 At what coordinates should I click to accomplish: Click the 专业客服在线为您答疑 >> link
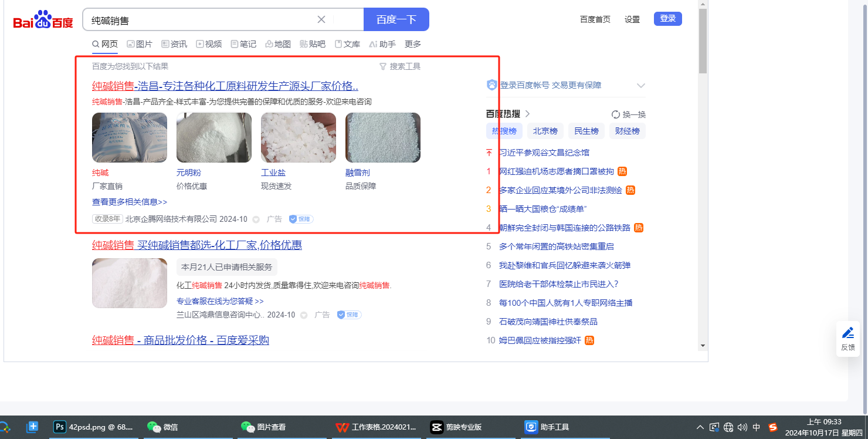coord(220,301)
